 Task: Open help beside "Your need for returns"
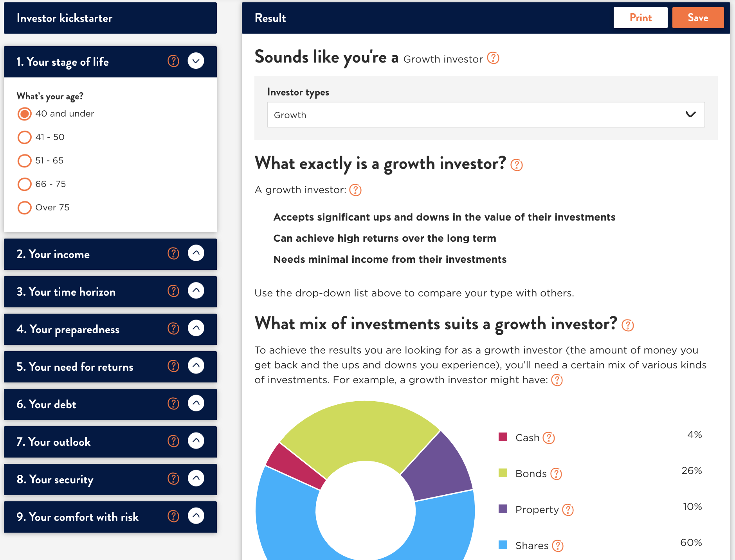(173, 366)
